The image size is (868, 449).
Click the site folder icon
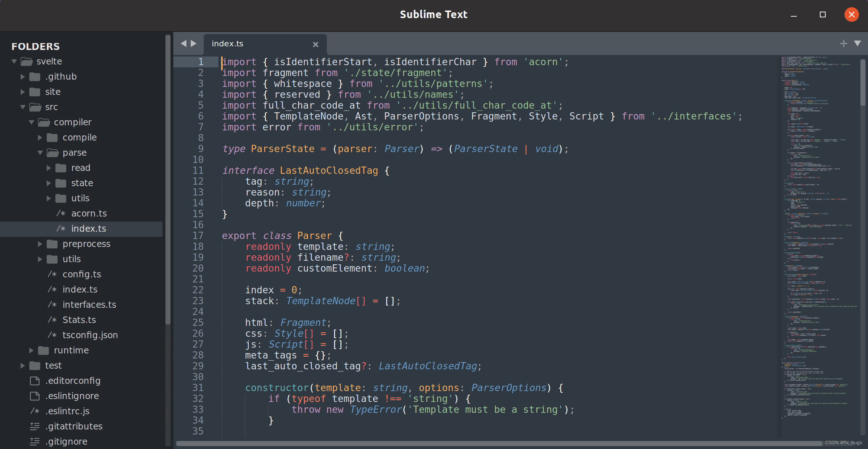pos(35,92)
